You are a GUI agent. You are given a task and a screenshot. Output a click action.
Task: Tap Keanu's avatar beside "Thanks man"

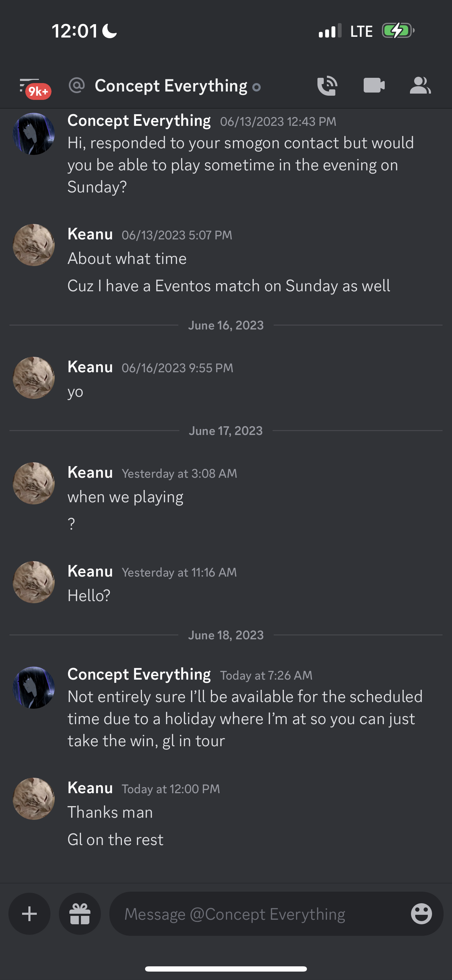(x=34, y=799)
